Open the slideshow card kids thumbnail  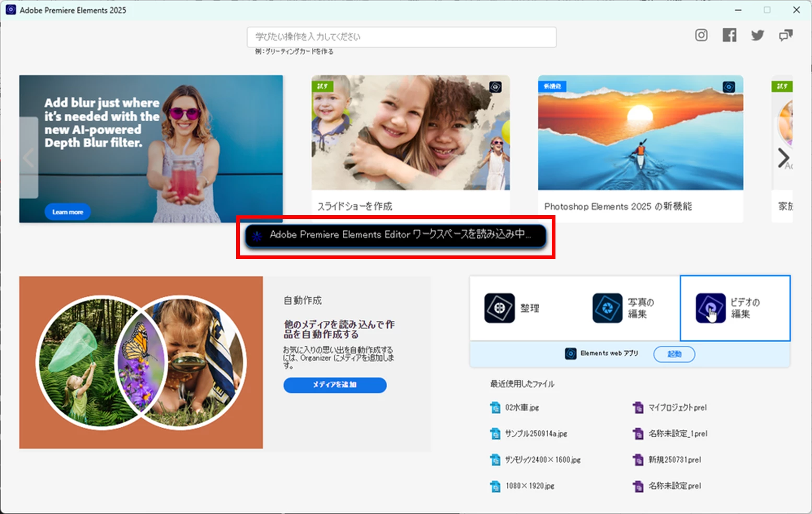point(411,133)
